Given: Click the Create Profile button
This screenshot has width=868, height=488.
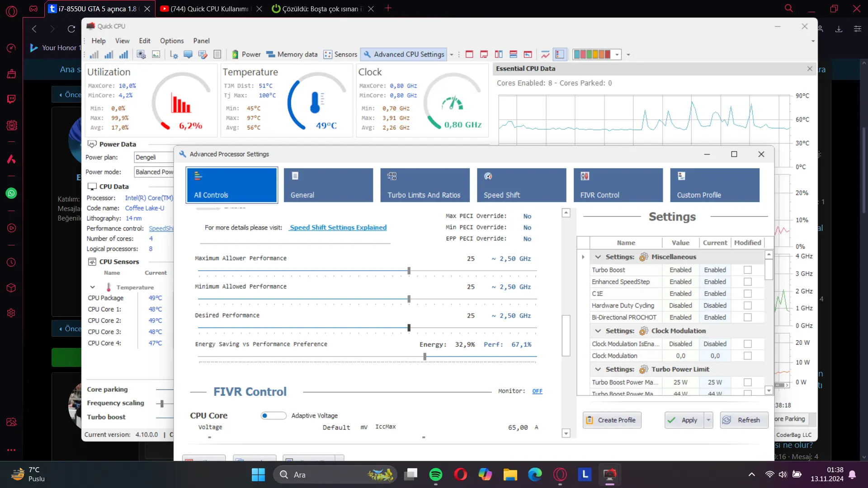Looking at the screenshot, I should 612,420.
